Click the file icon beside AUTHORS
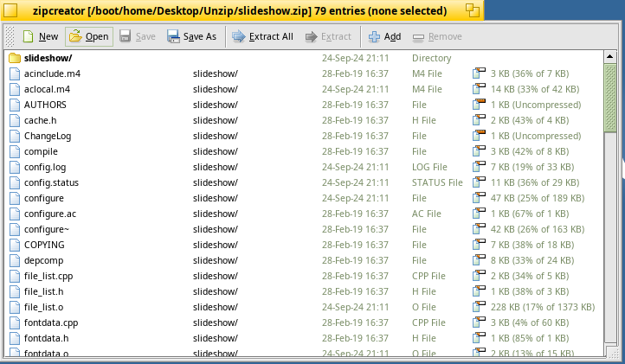Image resolution: width=625 pixels, height=364 pixels. (15, 105)
